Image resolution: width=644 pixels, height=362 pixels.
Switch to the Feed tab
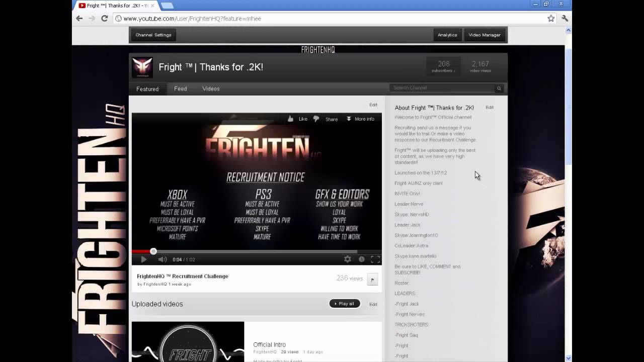click(180, 88)
